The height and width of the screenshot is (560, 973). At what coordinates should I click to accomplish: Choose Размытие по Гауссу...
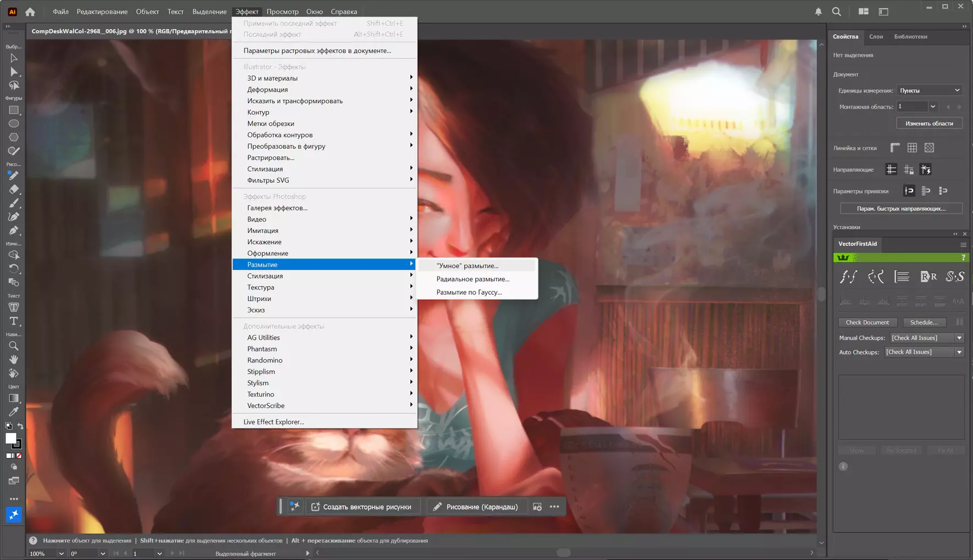pyautogui.click(x=477, y=292)
